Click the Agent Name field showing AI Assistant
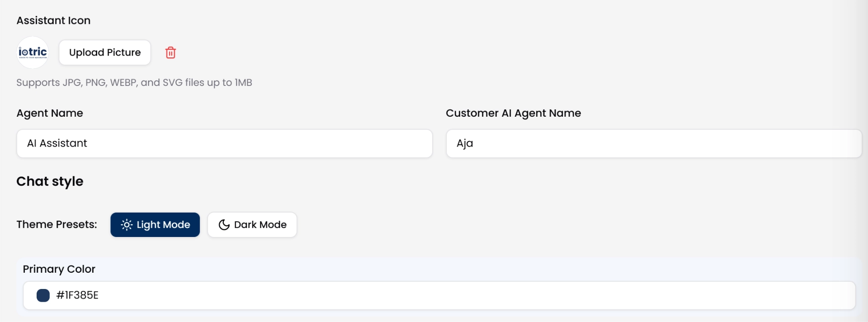Screen dimensions: 868x322 coord(224,143)
